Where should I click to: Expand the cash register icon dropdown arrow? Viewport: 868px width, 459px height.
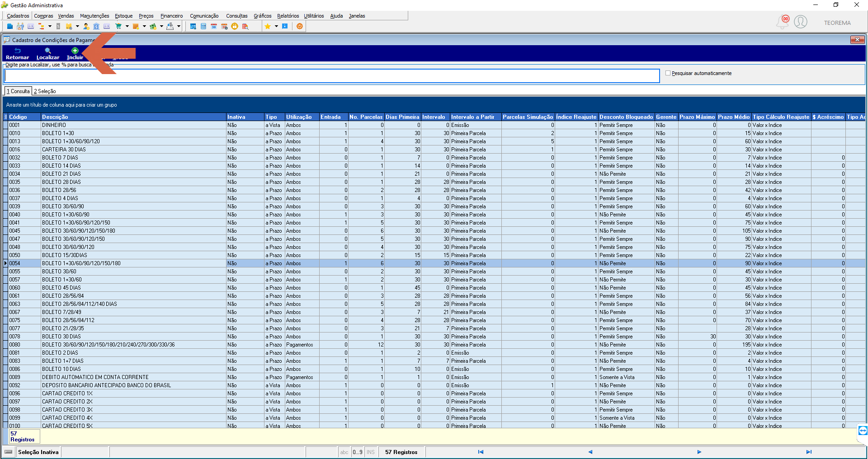tap(179, 27)
